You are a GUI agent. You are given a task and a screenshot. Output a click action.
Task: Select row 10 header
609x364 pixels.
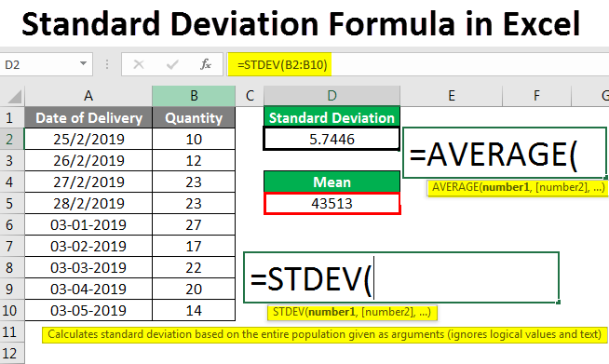(12, 310)
